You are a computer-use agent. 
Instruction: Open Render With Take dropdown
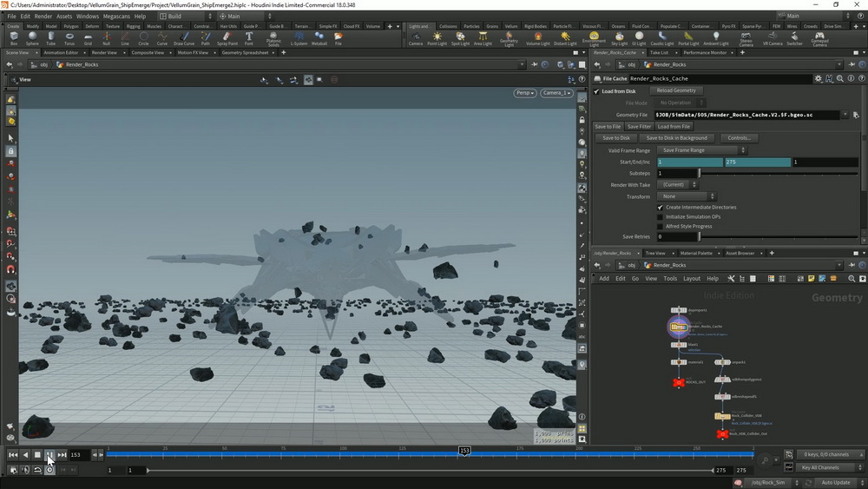677,184
